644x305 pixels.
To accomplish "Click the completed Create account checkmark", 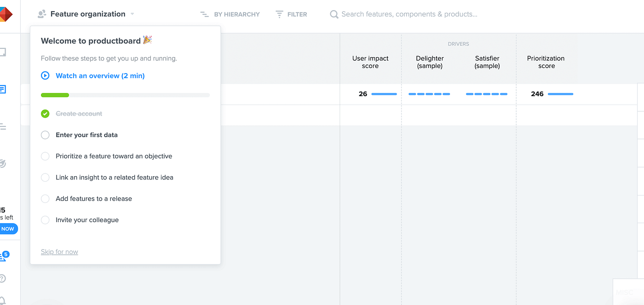I will (45, 114).
